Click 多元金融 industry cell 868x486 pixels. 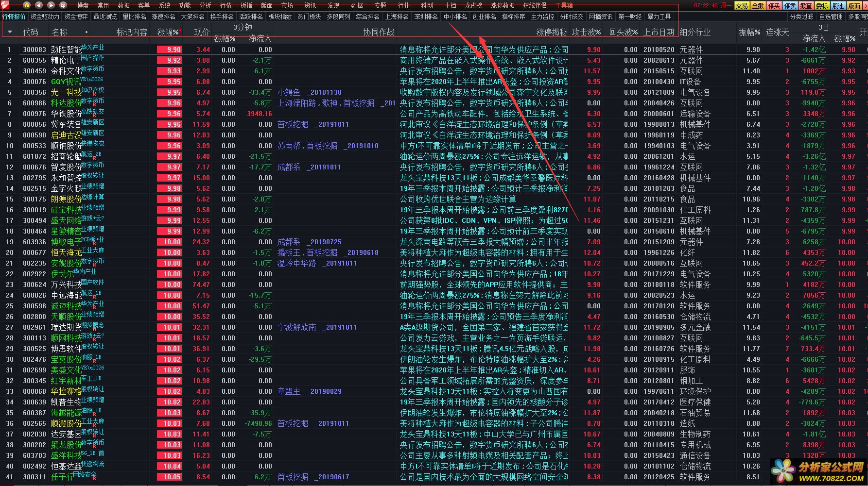pyautogui.click(x=695, y=327)
